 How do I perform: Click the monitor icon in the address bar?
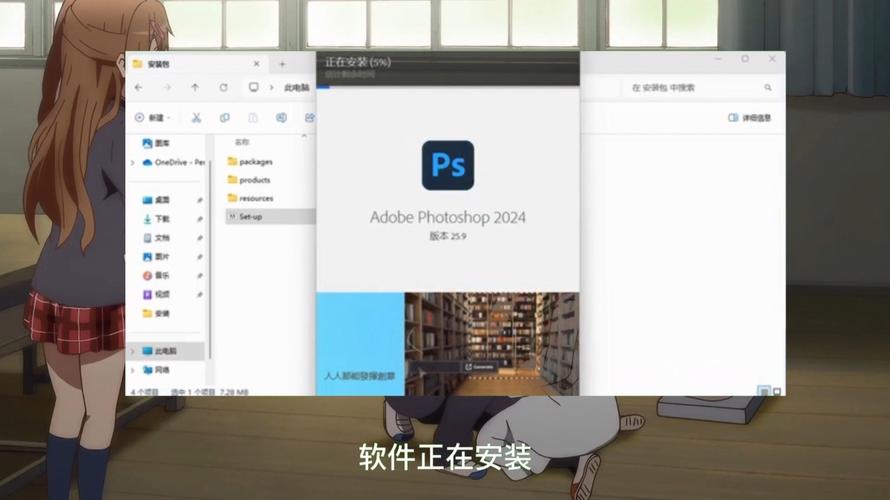coord(254,87)
